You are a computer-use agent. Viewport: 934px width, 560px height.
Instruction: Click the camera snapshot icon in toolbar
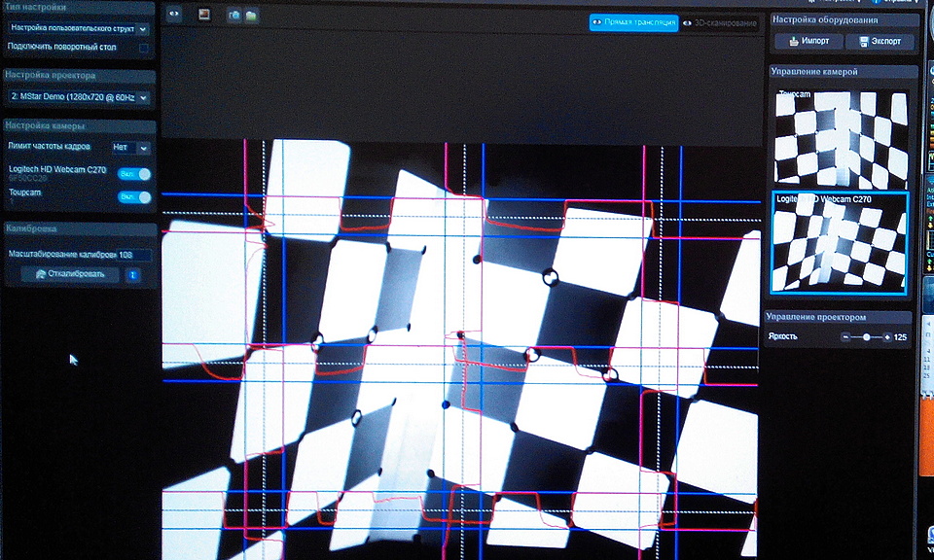click(233, 16)
